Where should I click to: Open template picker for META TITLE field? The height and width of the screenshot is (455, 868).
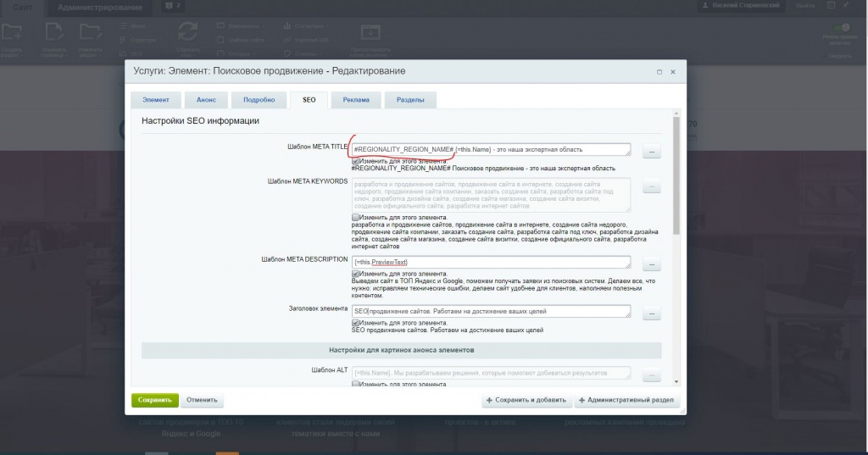point(651,153)
